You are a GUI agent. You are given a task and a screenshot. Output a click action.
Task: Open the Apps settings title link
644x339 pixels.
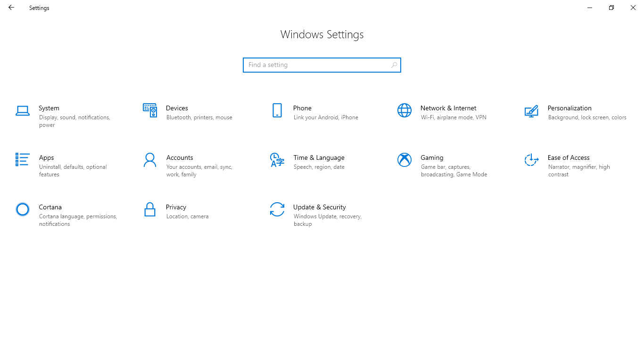coord(46,157)
